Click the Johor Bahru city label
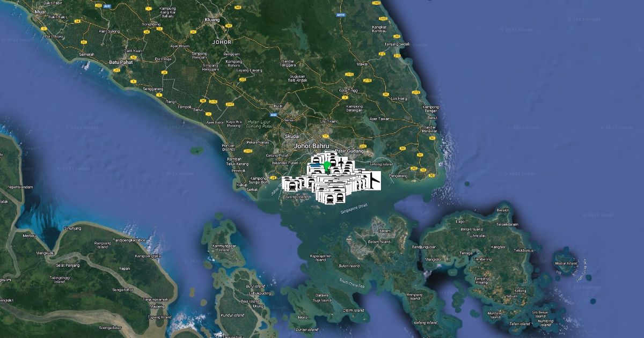This screenshot has height=338, width=644. [311, 145]
